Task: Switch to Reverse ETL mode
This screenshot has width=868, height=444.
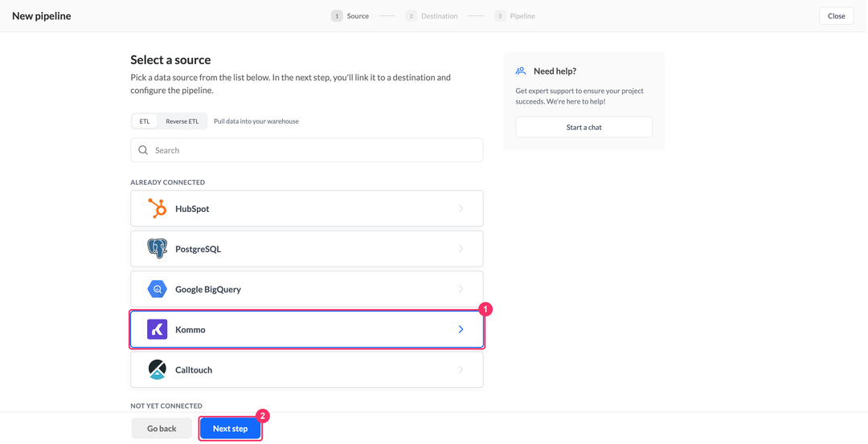Action: 182,121
